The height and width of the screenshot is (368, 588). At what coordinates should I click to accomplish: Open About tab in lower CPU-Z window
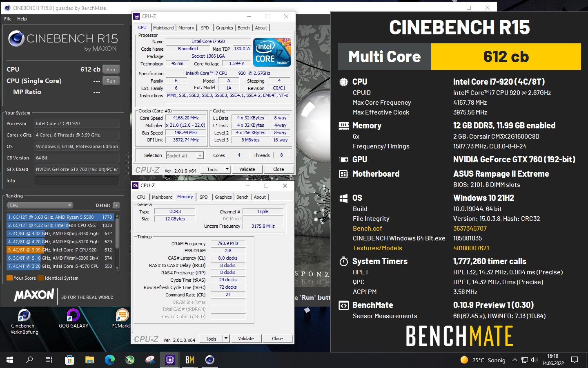(x=260, y=197)
